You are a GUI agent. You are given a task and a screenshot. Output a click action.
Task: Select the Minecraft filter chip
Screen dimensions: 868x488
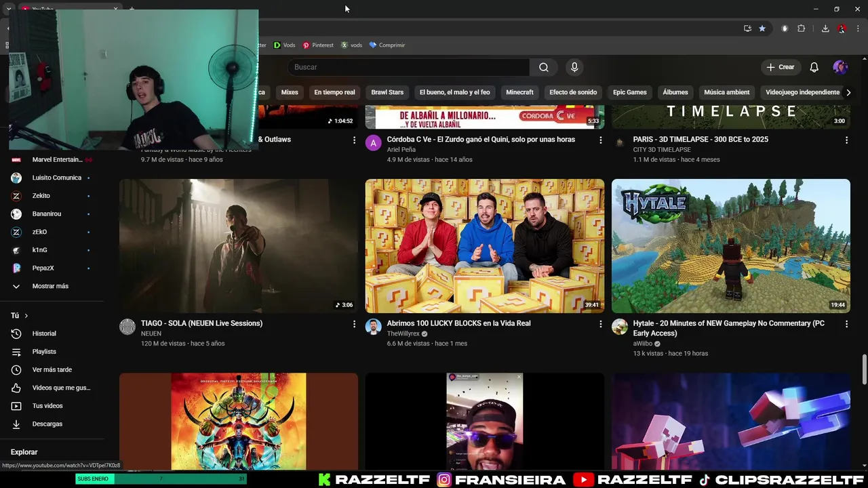point(519,92)
